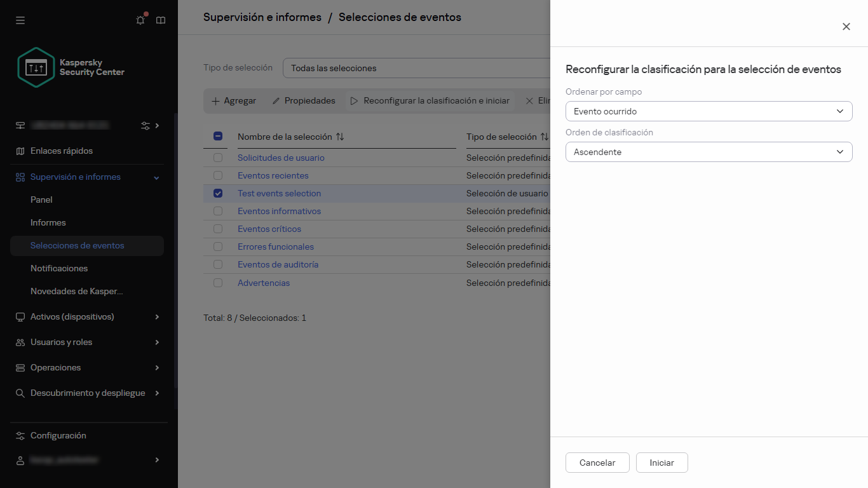Viewport: 868px width, 488px height.
Task: Toggle the select-all header checkbox
Action: (218, 136)
